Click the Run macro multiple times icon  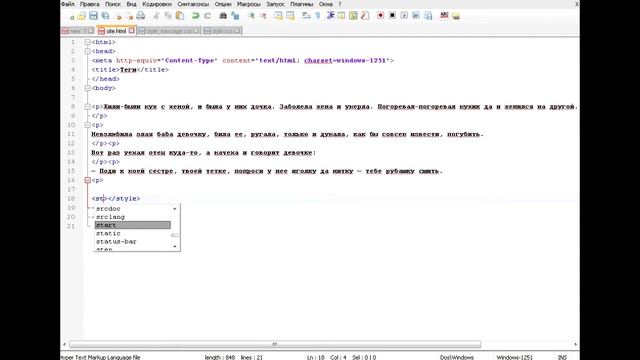[416, 16]
